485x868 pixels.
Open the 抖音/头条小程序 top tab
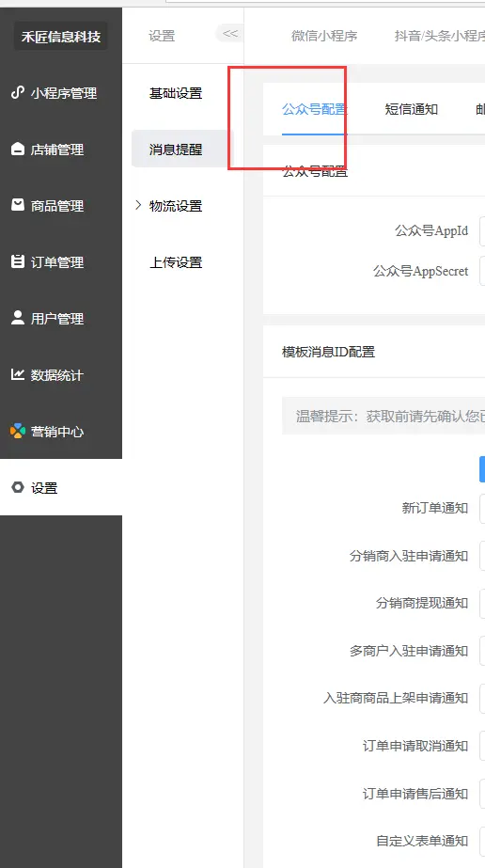[x=439, y=36]
